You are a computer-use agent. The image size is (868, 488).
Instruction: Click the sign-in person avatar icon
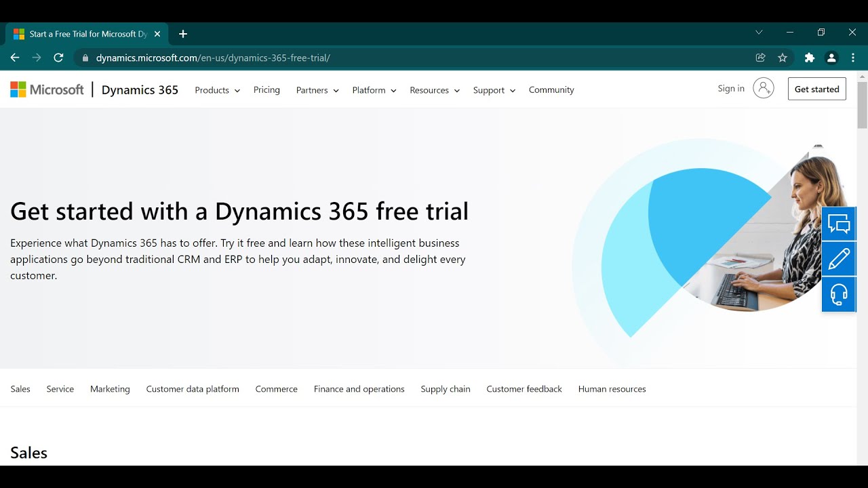[x=763, y=88]
